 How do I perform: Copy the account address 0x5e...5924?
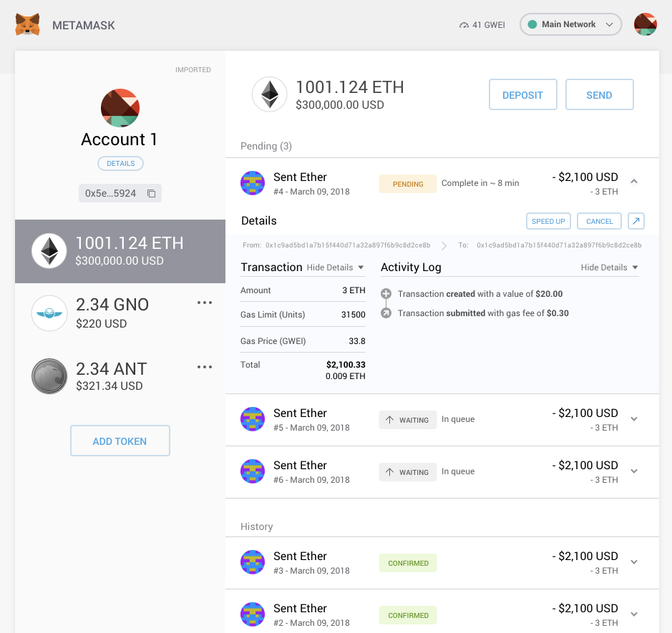pos(151,193)
